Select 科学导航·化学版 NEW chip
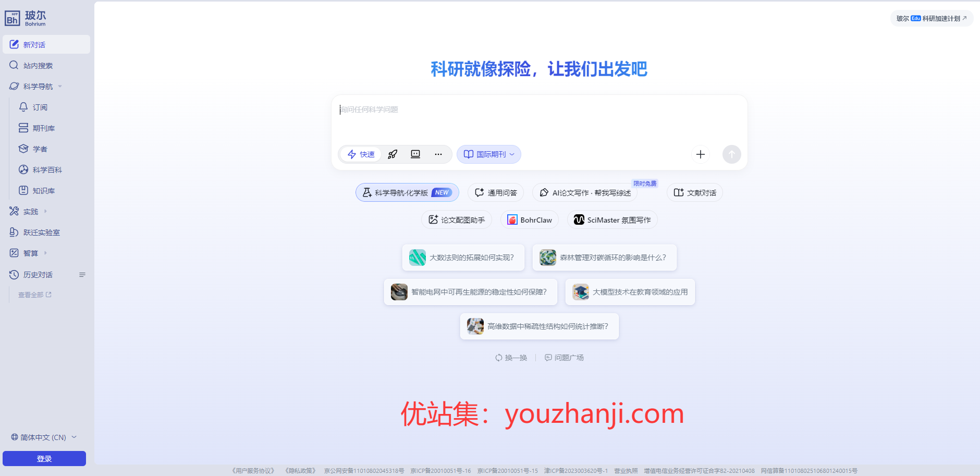Viewport: 980px width, 476px height. pos(407,192)
